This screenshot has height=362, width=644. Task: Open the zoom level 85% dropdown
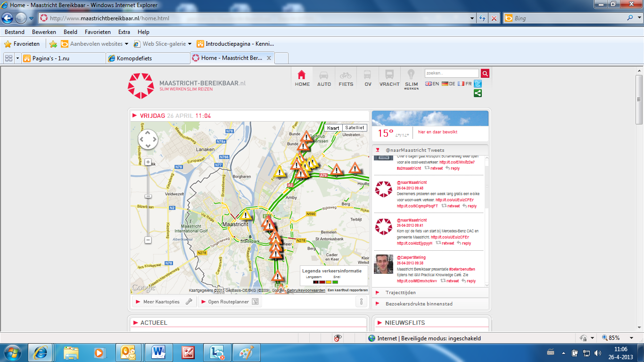[631, 338]
